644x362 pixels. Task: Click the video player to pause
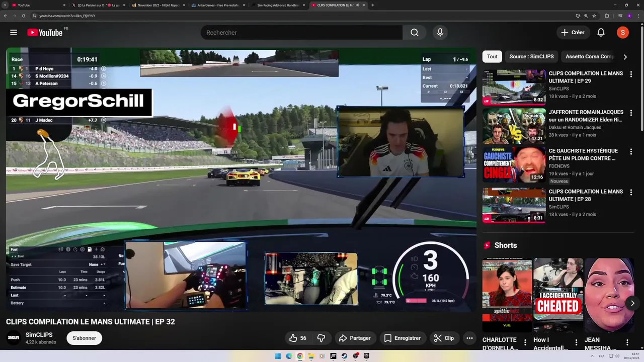coord(241,179)
